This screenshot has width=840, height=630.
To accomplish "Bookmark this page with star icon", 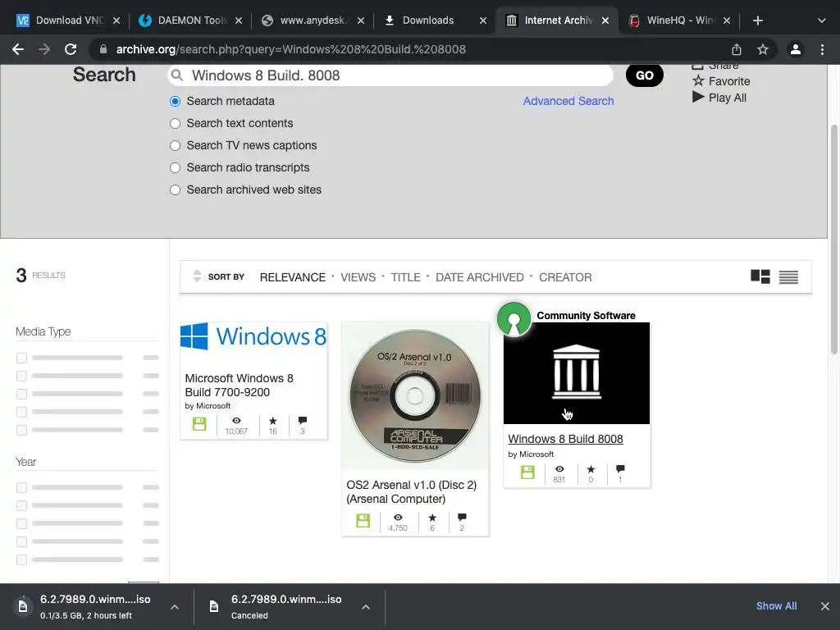I will (763, 49).
